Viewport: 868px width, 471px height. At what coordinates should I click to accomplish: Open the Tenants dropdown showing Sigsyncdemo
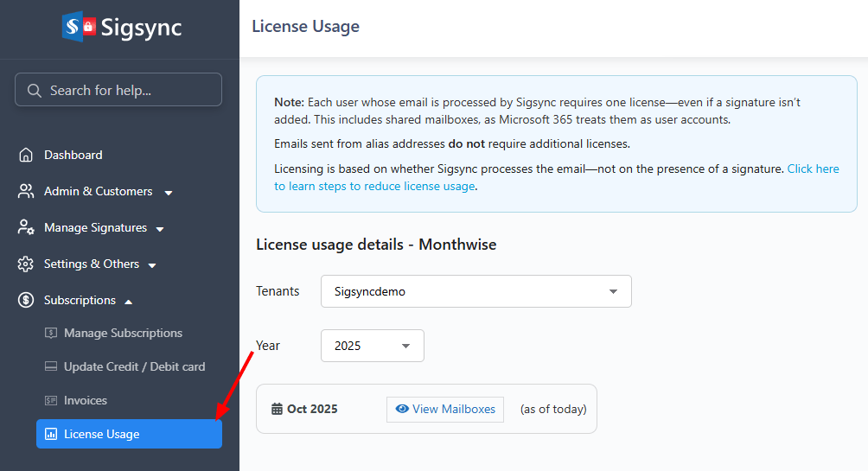(x=475, y=291)
